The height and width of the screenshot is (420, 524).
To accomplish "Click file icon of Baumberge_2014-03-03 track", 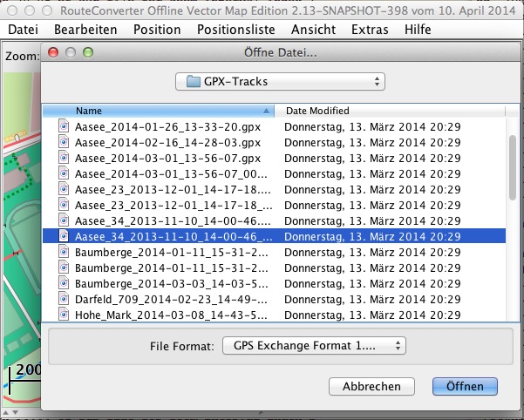I will [x=63, y=283].
